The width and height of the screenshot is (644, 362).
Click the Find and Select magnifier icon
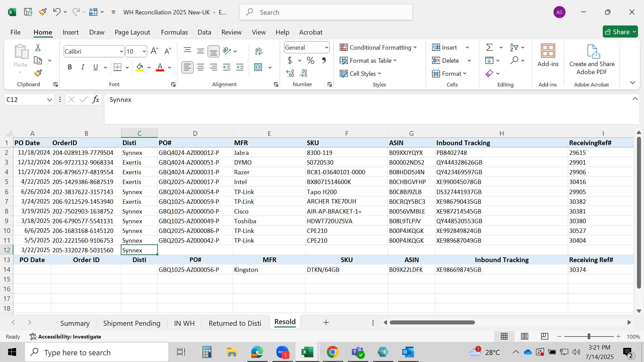[x=514, y=61]
